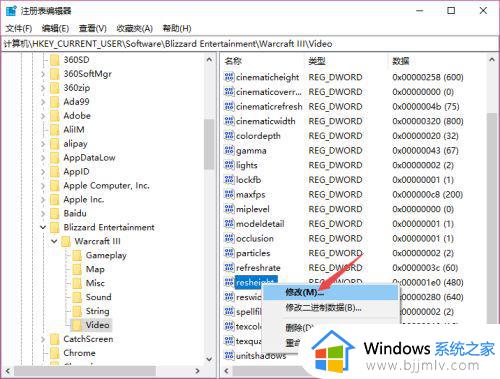Screen dimensions: 500x379
Task: Click the Registry Editor app icon in title bar
Action: point(11,11)
